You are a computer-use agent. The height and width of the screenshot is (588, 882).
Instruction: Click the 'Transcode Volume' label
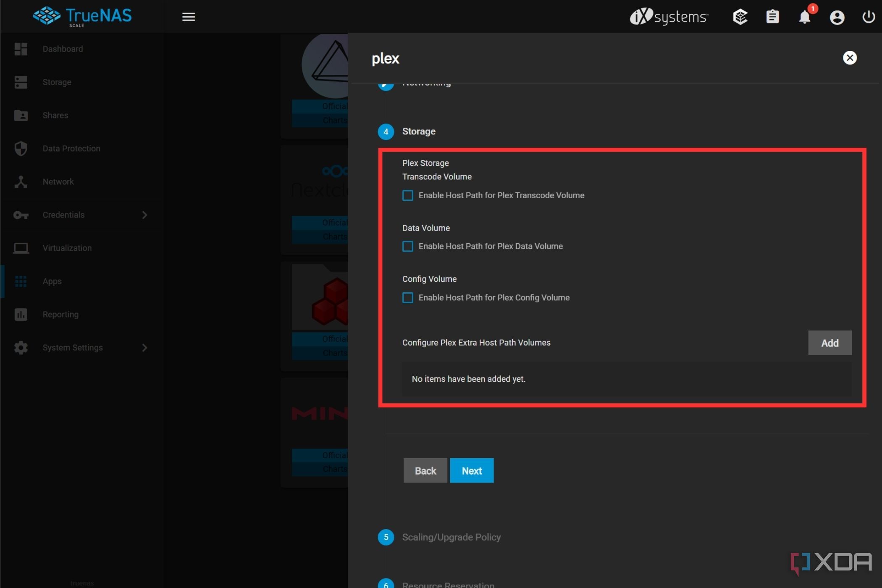tap(437, 176)
